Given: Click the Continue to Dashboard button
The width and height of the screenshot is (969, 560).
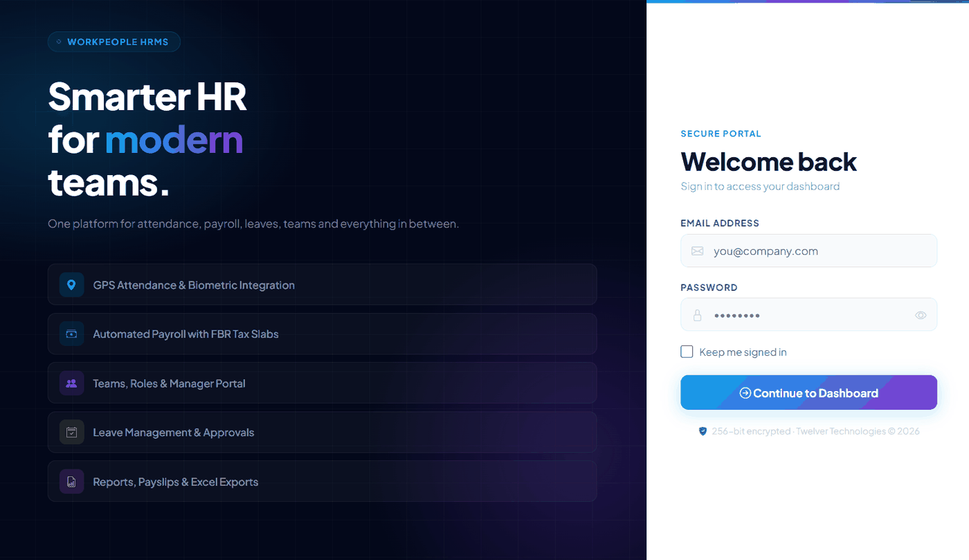Looking at the screenshot, I should (808, 392).
